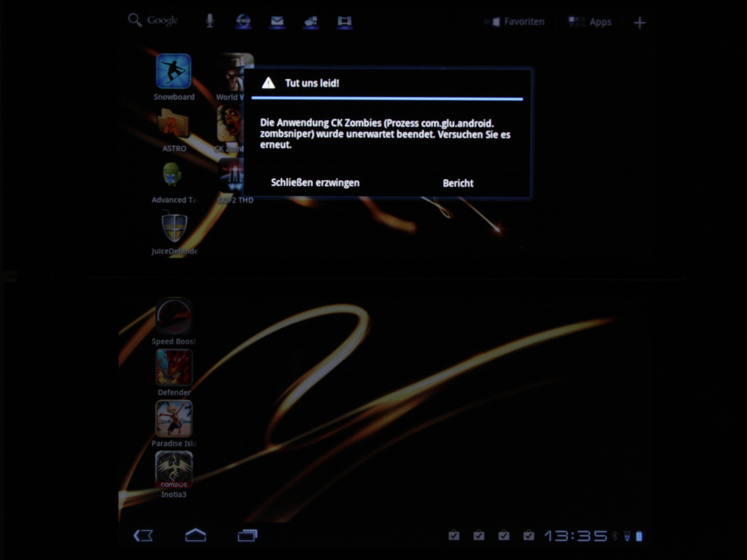Show the recent apps list
This screenshot has width=747, height=560.
247,535
